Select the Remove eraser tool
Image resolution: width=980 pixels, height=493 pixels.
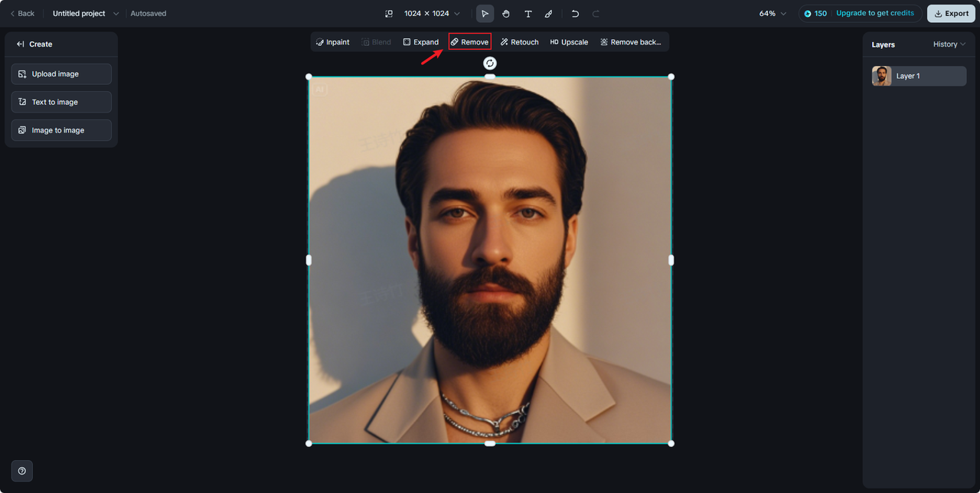[470, 42]
